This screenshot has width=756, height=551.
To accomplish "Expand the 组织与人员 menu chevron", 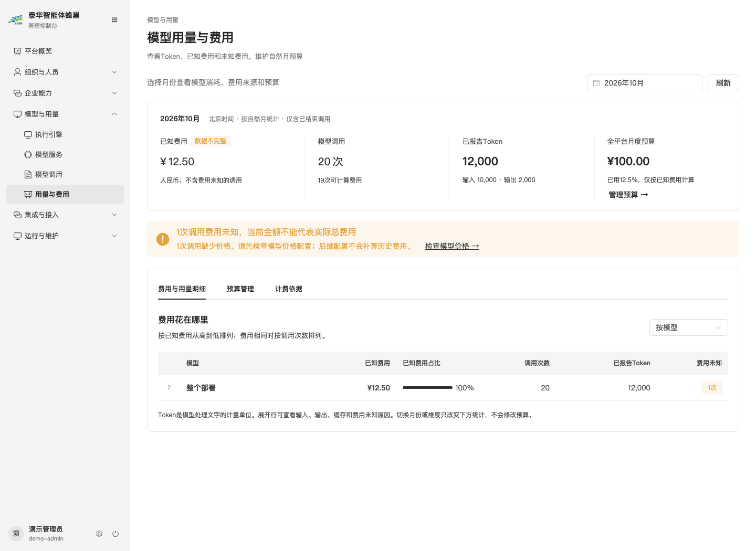I will [114, 72].
